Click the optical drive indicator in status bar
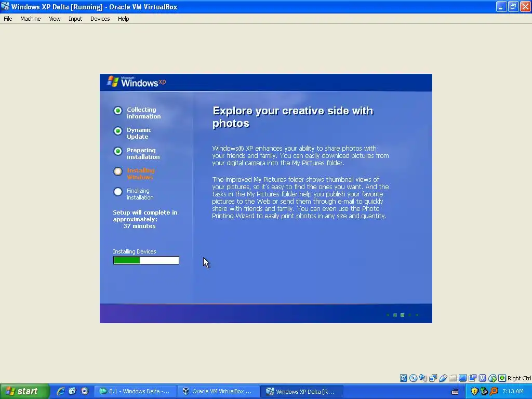Image resolution: width=532 pixels, height=399 pixels. tap(413, 378)
